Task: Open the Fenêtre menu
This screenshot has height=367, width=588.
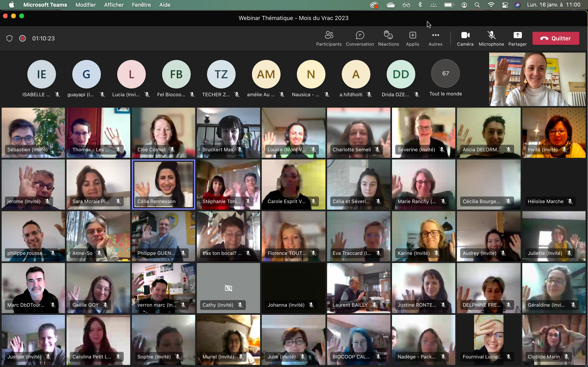Action: pos(141,5)
